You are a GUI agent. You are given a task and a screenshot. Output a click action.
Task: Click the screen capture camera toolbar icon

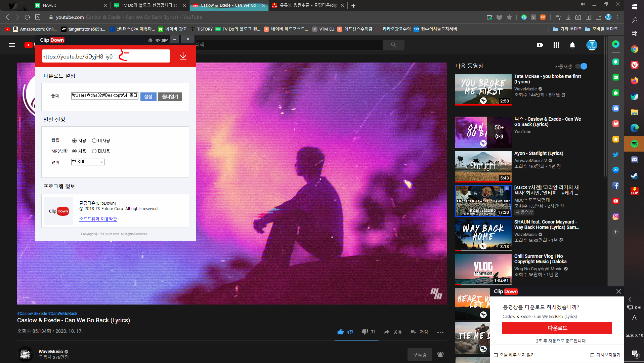(578, 17)
